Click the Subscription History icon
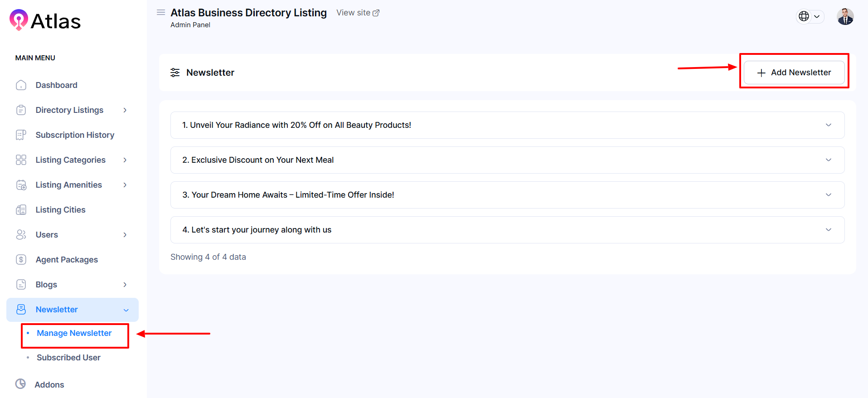 point(21,135)
